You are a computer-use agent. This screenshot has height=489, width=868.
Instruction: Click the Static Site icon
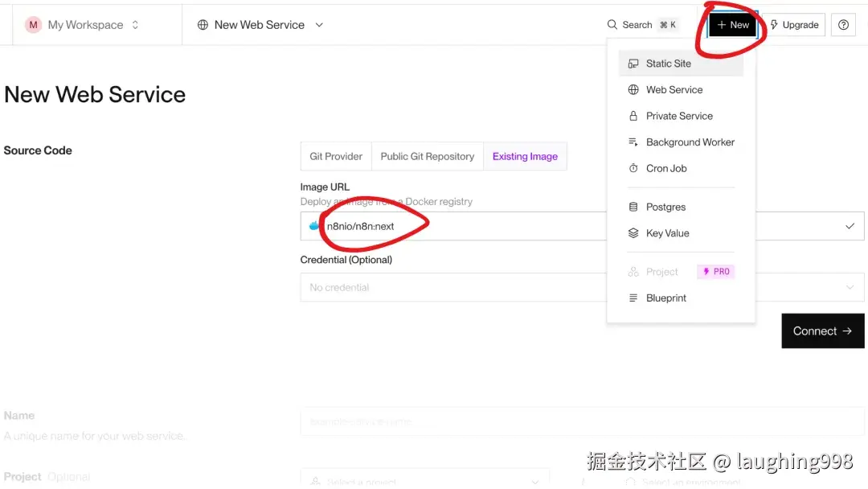pyautogui.click(x=633, y=64)
